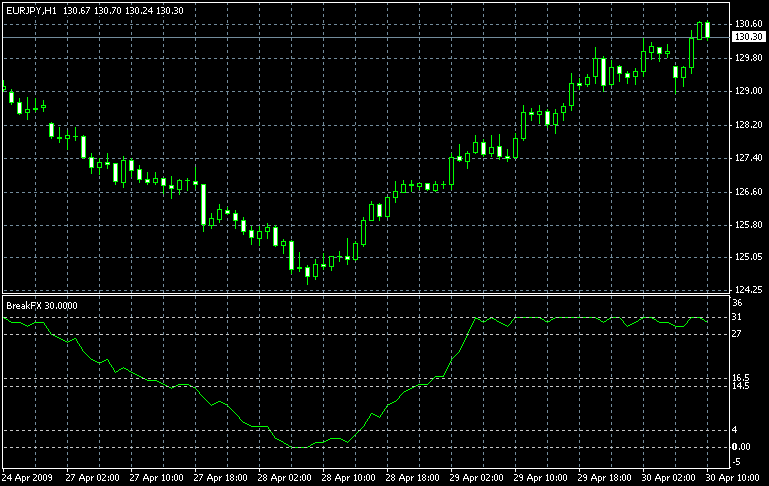Click the 28 Apr 02:00 time label

[285, 478]
